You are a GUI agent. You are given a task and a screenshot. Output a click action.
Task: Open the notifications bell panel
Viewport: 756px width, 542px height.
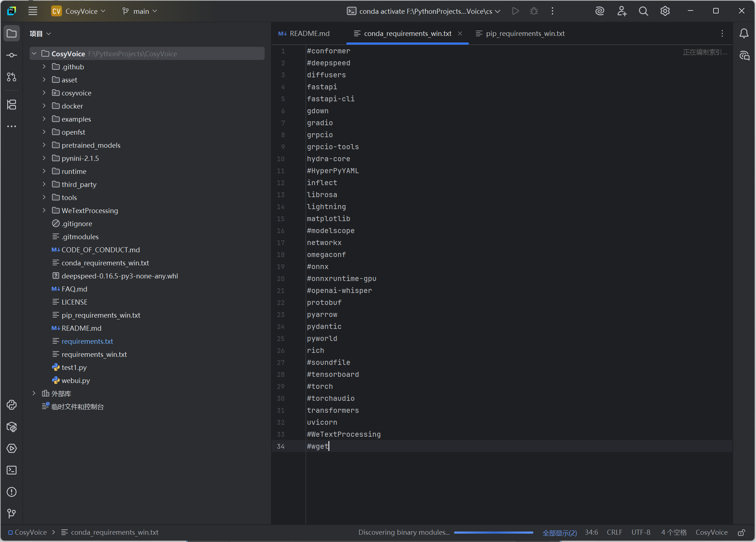(x=744, y=33)
